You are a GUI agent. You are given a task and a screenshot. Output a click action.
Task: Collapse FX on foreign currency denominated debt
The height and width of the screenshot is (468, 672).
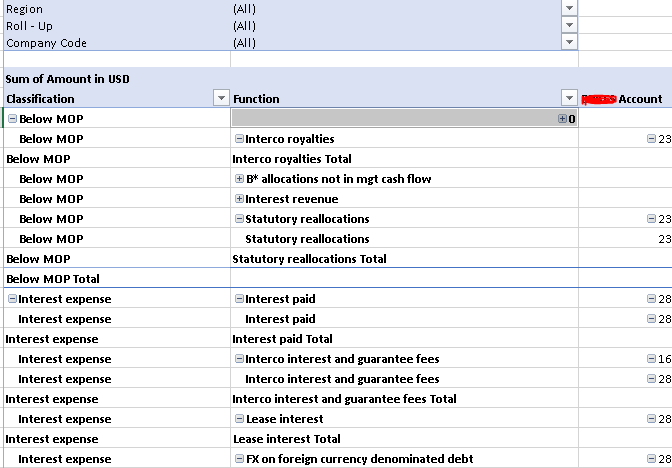click(239, 459)
